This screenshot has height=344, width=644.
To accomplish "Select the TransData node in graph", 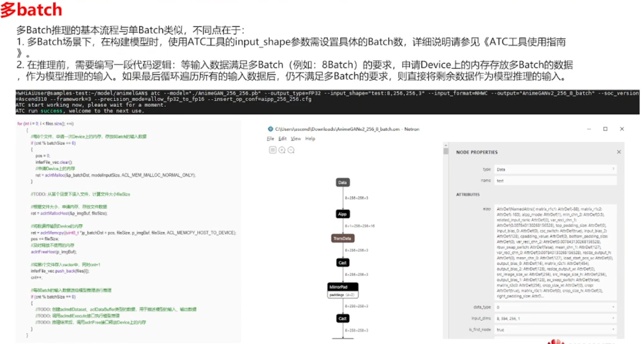I will tap(343, 238).
